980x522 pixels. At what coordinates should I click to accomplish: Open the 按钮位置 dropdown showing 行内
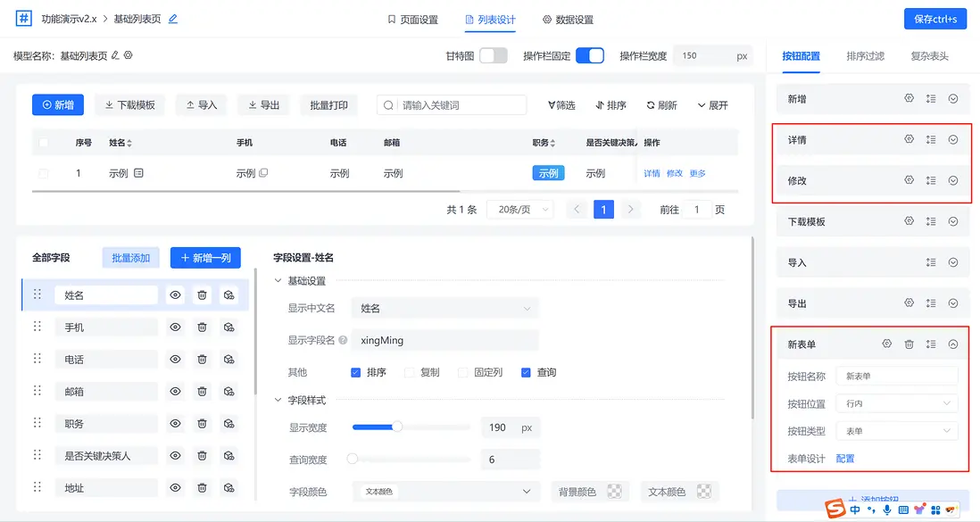coord(897,404)
